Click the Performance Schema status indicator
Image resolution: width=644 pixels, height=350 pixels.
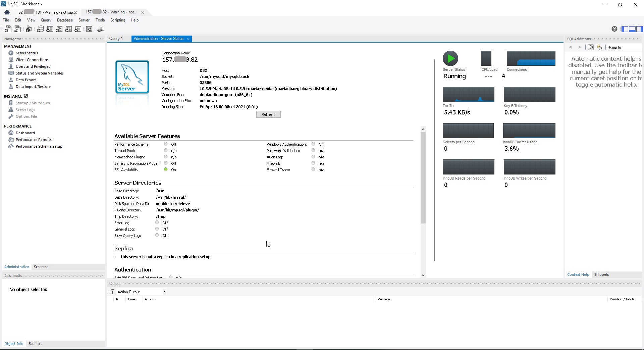[x=166, y=144]
